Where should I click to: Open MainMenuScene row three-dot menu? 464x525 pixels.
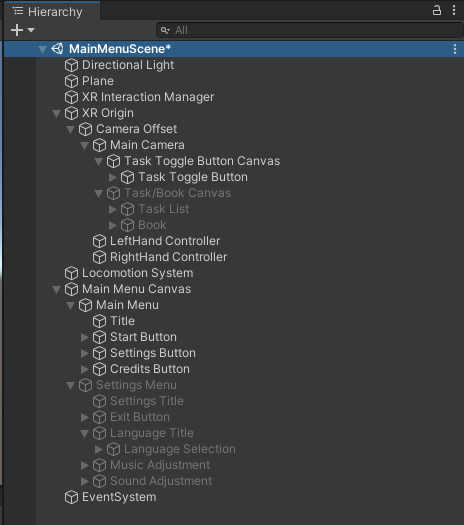455,49
